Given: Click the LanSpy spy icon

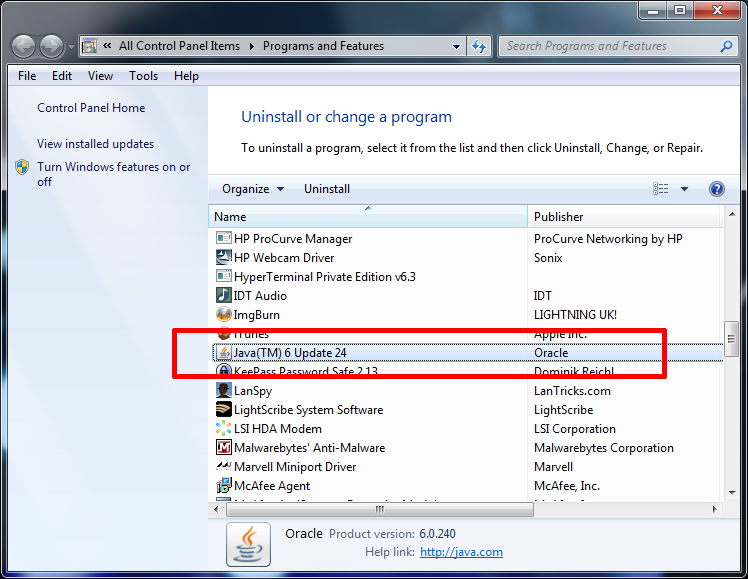Looking at the screenshot, I should pos(223,390).
